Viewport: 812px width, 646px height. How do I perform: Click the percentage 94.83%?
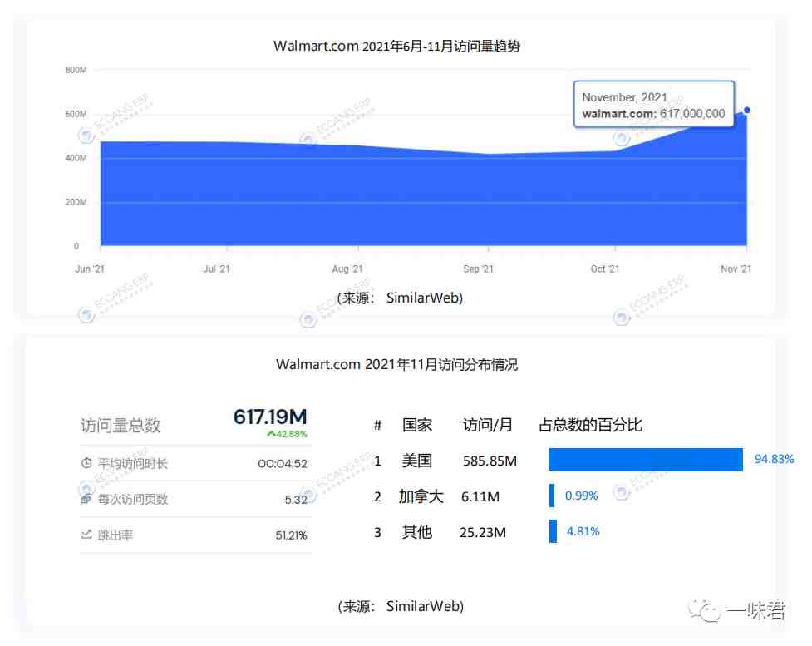pyautogui.click(x=774, y=459)
